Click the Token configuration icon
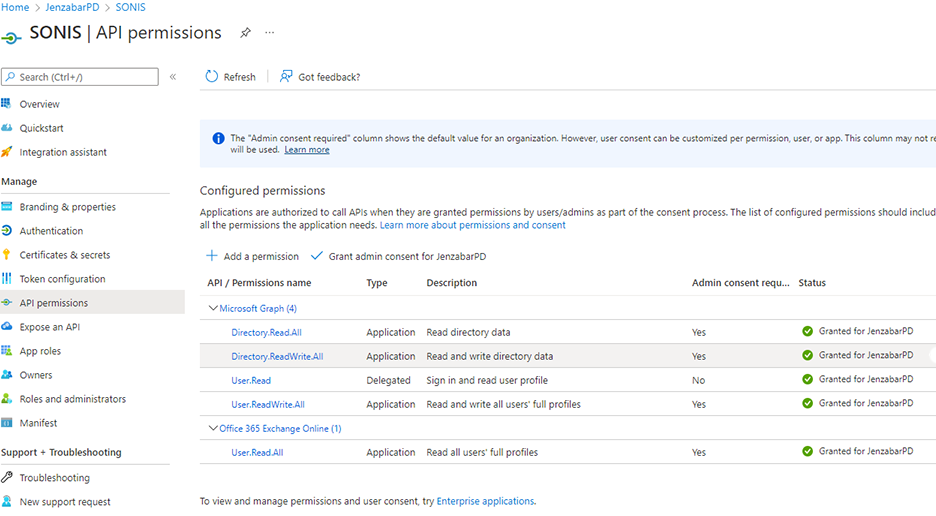Image resolution: width=936 pixels, height=516 pixels. [x=8, y=279]
